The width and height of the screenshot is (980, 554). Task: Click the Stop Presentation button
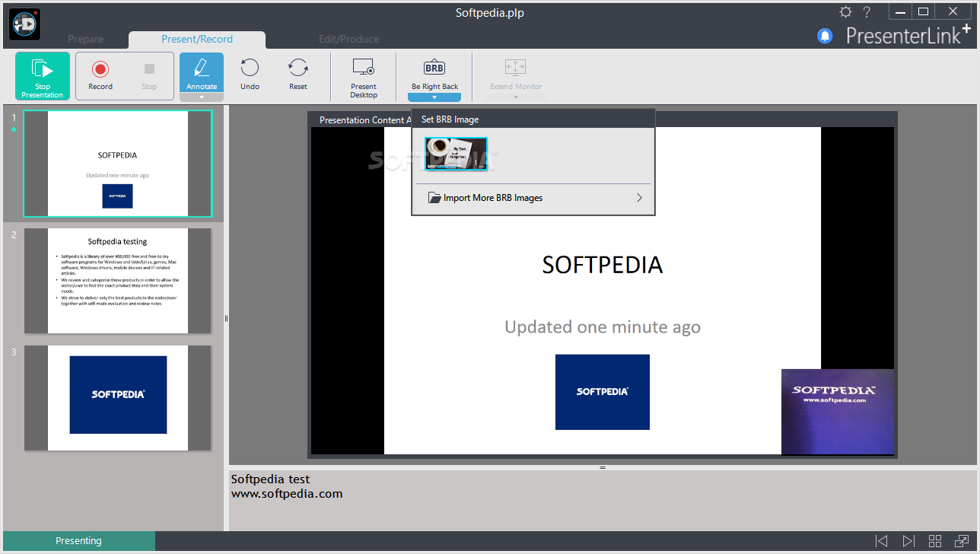tap(43, 76)
